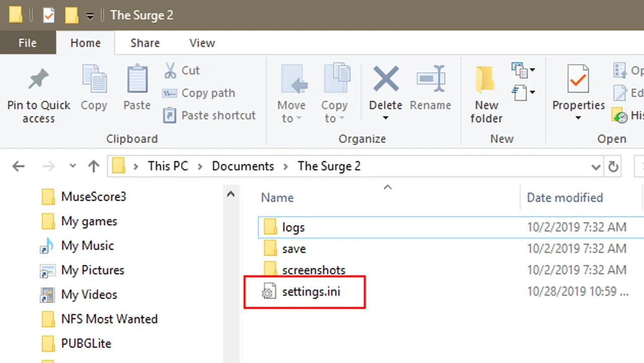Click the Forward navigation arrow

(x=49, y=167)
